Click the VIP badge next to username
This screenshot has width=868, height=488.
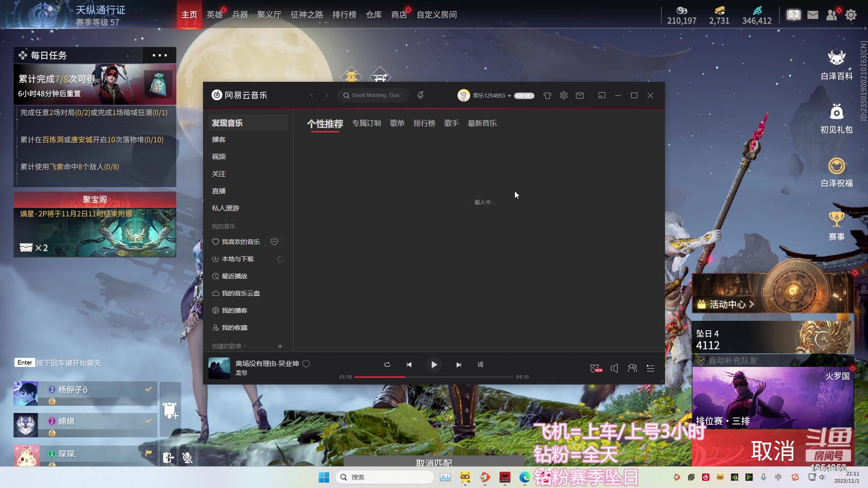coord(524,96)
